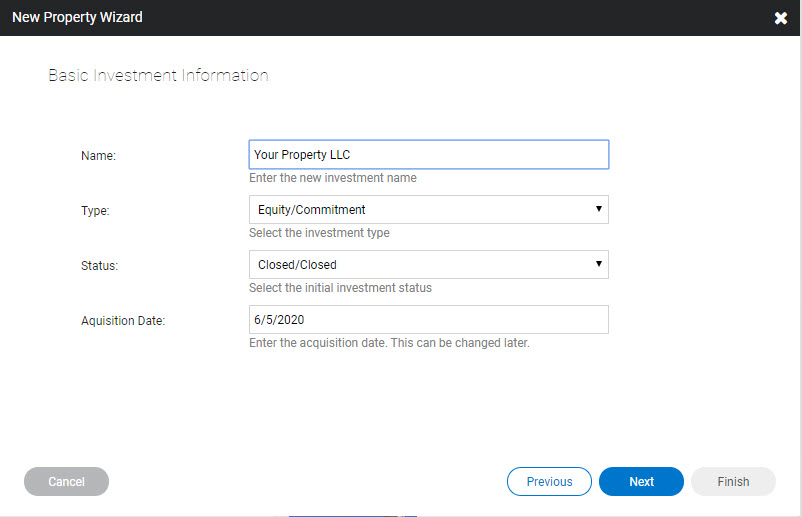Click hint 'Select the investment type'

[x=319, y=233]
